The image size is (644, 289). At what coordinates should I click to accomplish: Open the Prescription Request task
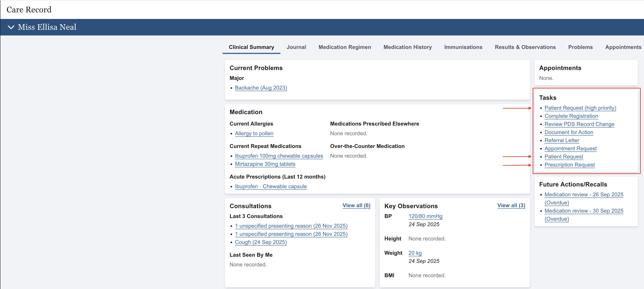pos(569,165)
